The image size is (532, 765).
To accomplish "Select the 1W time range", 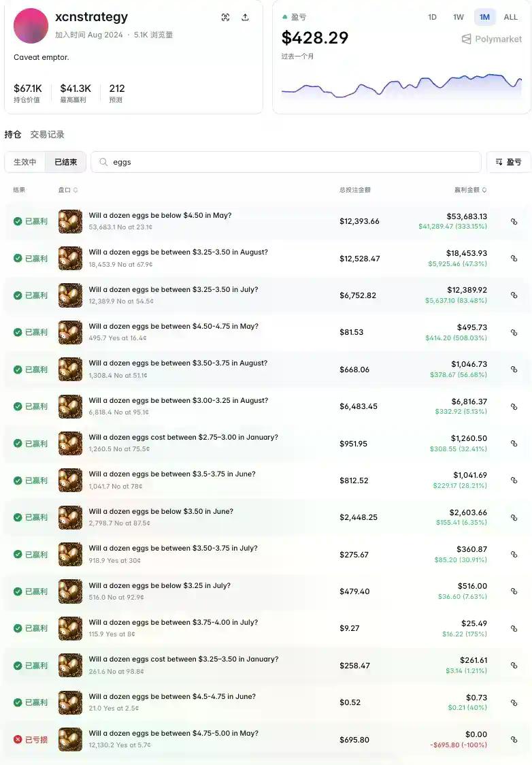I will pos(459,17).
